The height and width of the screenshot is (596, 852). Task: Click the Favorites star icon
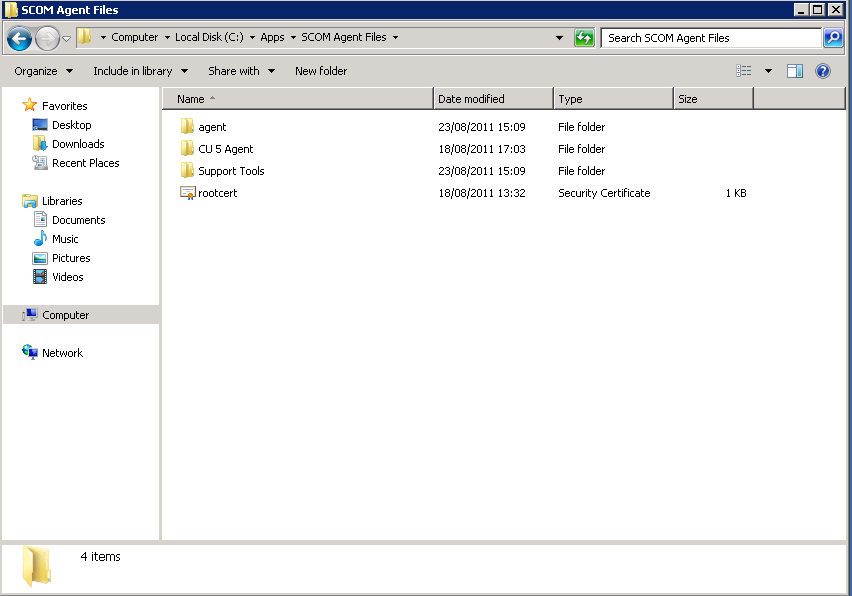pyautogui.click(x=29, y=105)
